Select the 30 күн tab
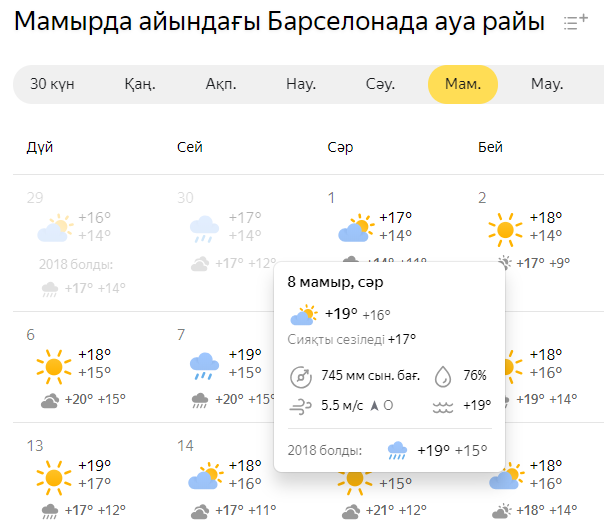The width and height of the screenshot is (604, 532). [52, 84]
